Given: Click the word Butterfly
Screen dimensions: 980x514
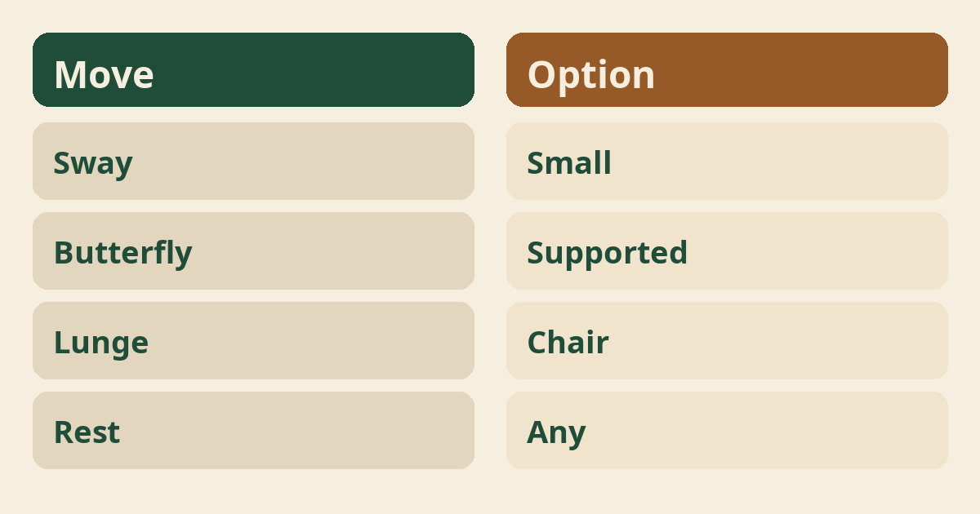Looking at the screenshot, I should pyautogui.click(x=123, y=254).
